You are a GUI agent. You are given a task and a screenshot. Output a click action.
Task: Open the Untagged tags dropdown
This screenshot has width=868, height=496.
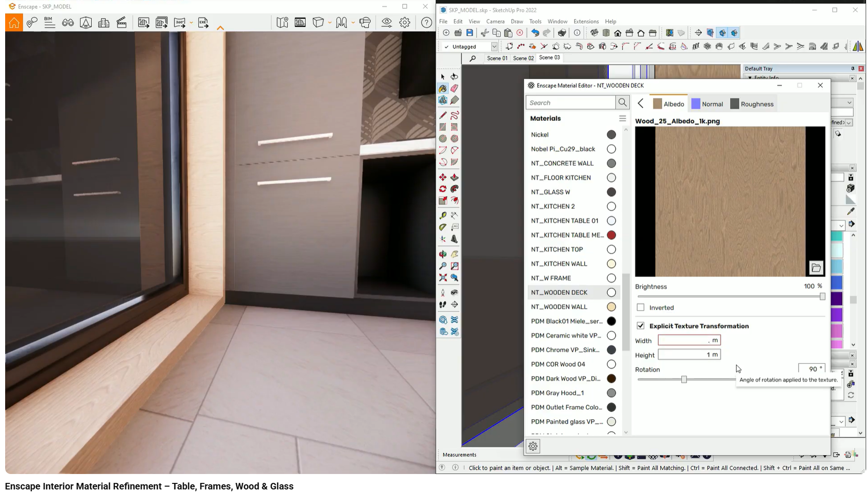coord(494,46)
